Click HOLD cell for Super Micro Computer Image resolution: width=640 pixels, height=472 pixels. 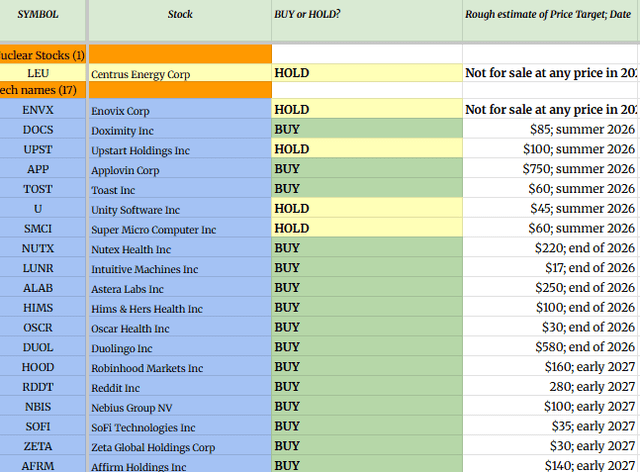click(x=367, y=228)
